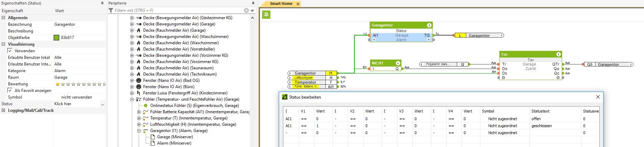Open info icon on Garagentor status block
644x147 pixels.
[x=429, y=25]
